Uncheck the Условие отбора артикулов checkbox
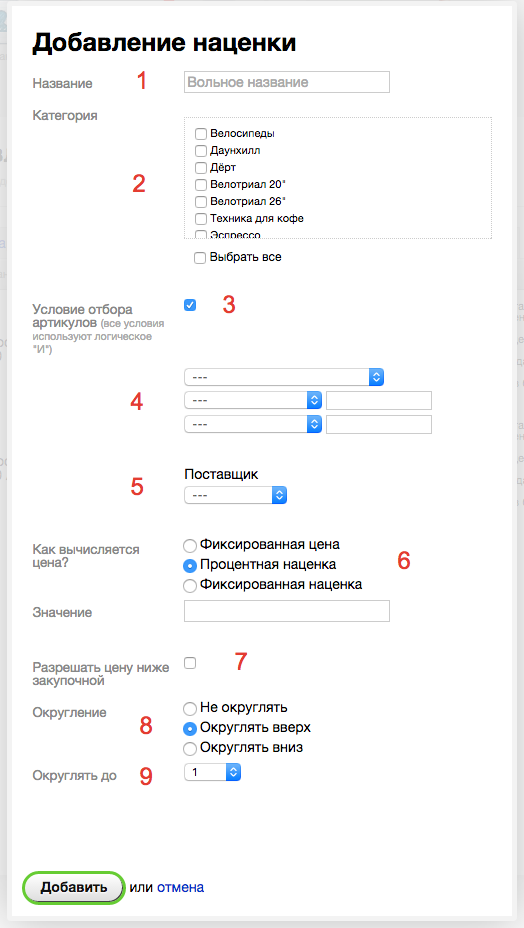The height and width of the screenshot is (928, 524). pyautogui.click(x=190, y=305)
